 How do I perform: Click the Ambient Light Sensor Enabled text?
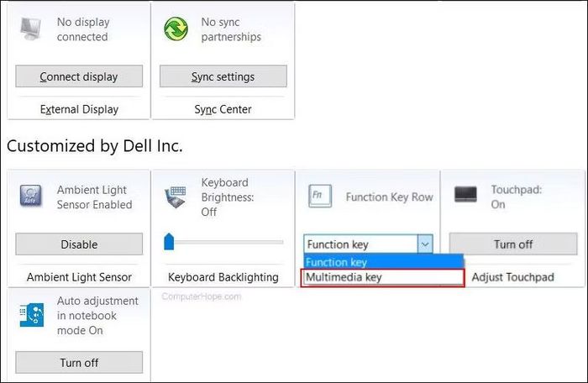click(94, 197)
